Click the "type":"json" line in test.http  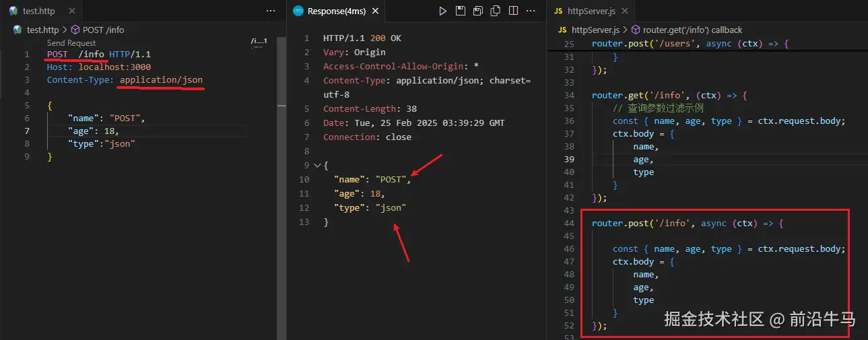[102, 143]
